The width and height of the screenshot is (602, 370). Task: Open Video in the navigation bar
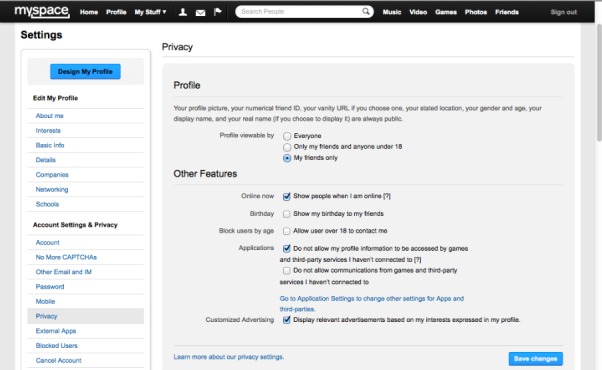pos(418,12)
